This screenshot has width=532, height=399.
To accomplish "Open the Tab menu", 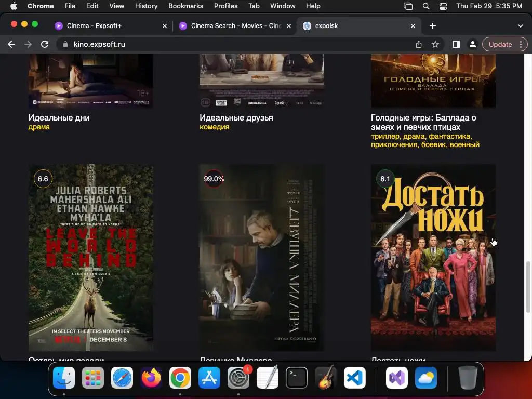I will [x=254, y=6].
